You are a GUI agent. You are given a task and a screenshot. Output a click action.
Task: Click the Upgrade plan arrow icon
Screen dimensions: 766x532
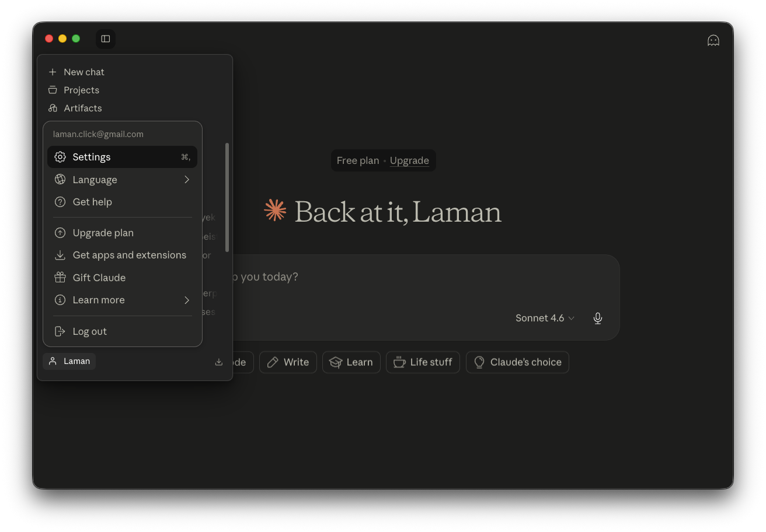pyautogui.click(x=60, y=233)
